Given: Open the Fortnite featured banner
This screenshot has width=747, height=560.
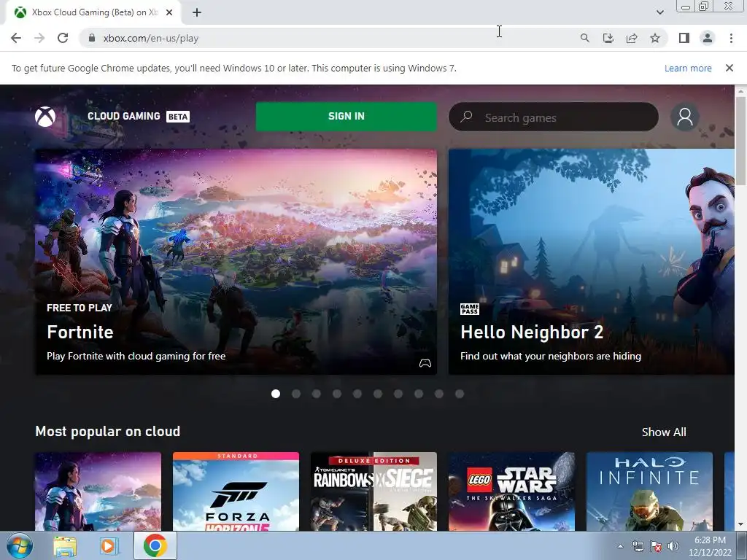Looking at the screenshot, I should coord(236,262).
